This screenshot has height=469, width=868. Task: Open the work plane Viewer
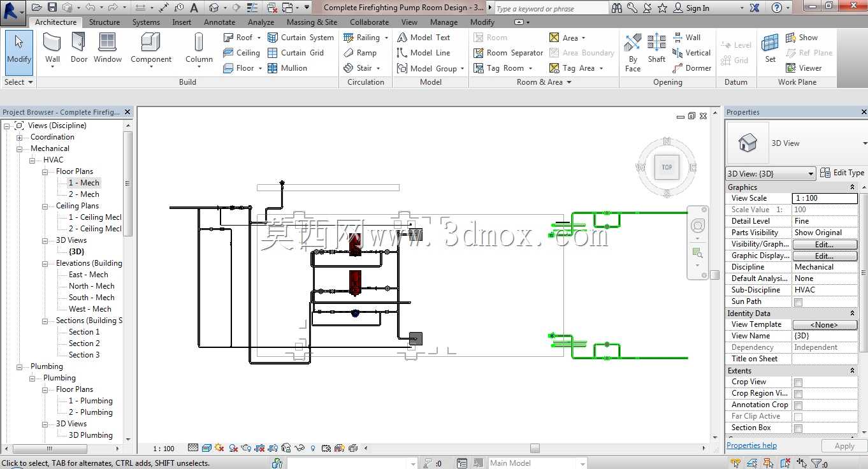pyautogui.click(x=804, y=68)
